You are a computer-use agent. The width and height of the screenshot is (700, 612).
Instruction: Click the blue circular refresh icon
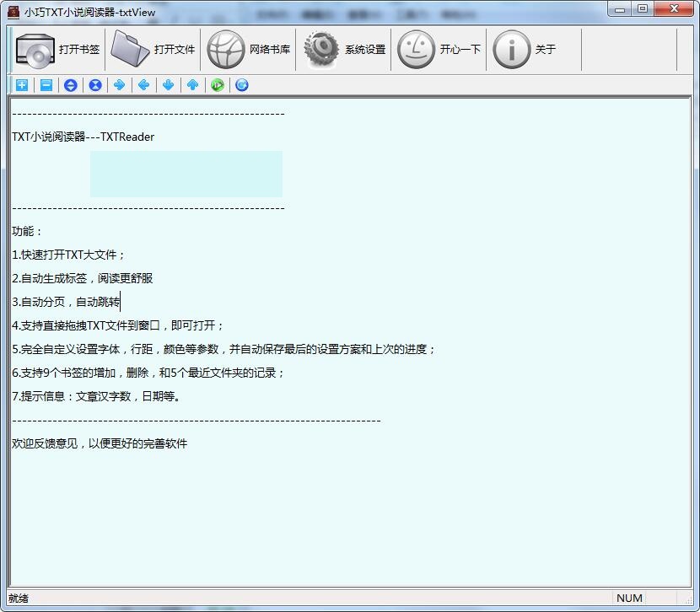242,85
